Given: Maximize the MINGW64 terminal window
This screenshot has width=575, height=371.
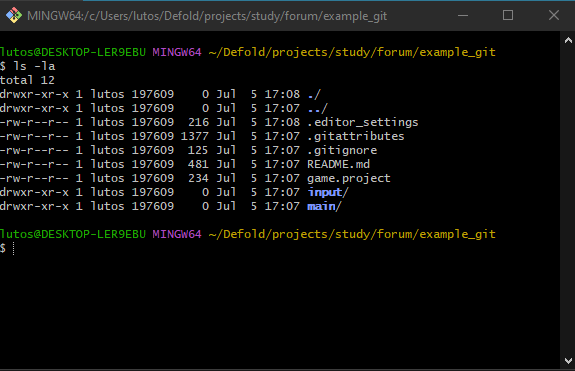Looking at the screenshot, I should pos(508,15).
